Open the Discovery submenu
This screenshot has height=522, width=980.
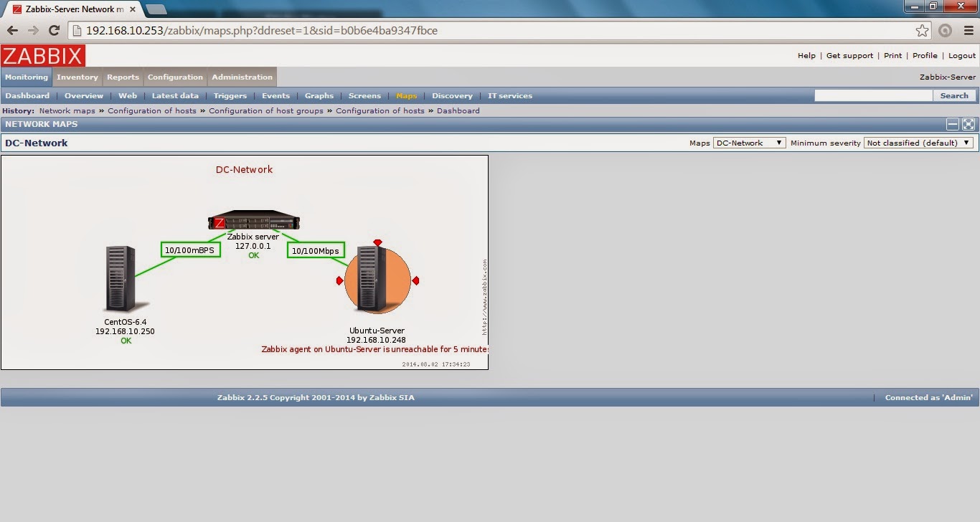[452, 96]
